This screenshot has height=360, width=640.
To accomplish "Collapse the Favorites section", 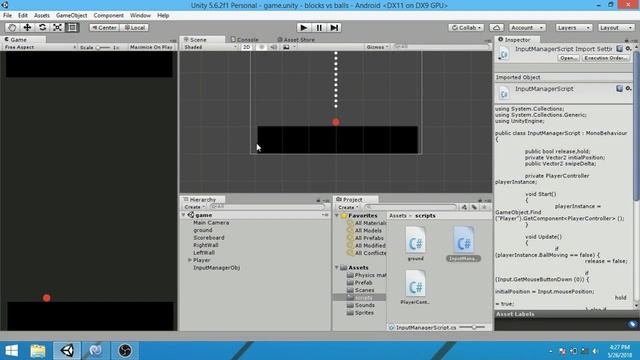I will pos(337,216).
